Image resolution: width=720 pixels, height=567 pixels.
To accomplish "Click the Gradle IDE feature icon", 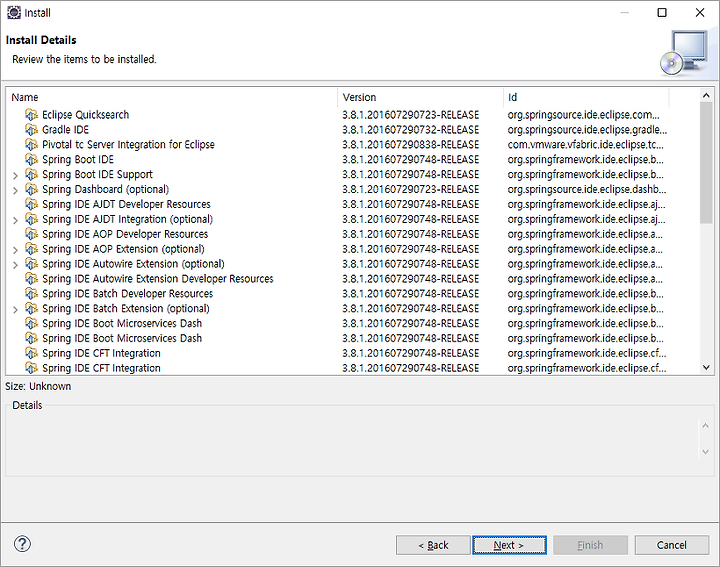I will [31, 129].
